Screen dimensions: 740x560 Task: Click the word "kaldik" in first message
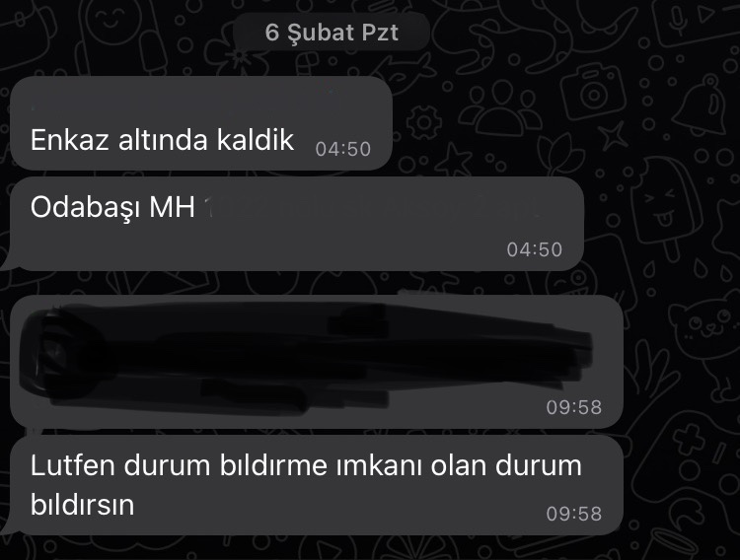[x=256, y=140]
